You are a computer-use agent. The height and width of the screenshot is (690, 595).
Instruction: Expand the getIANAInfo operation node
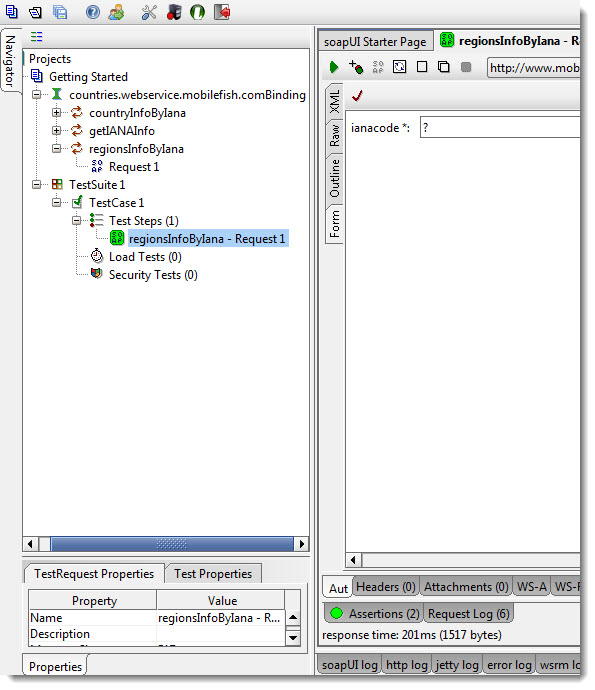56,131
